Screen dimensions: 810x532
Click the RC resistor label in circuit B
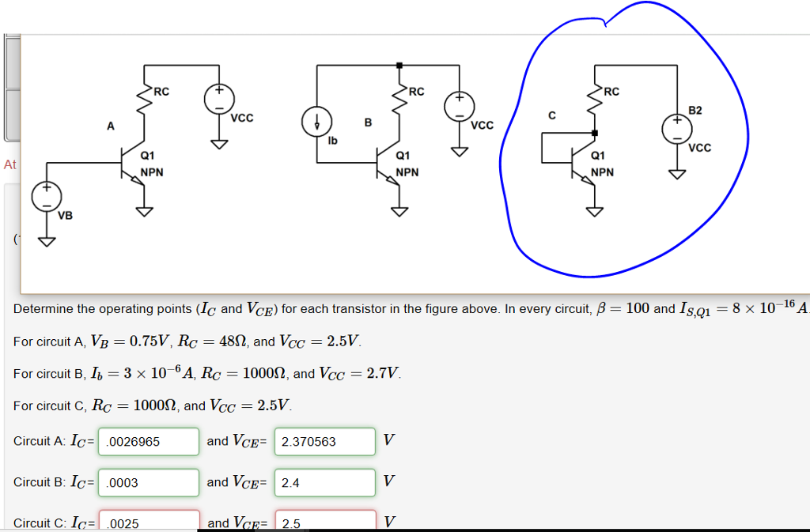pos(414,91)
